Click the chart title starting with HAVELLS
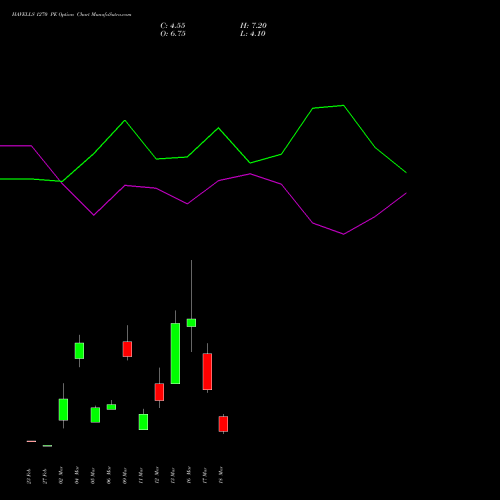Image resolution: width=500 pixels, height=500 pixels. (x=71, y=15)
